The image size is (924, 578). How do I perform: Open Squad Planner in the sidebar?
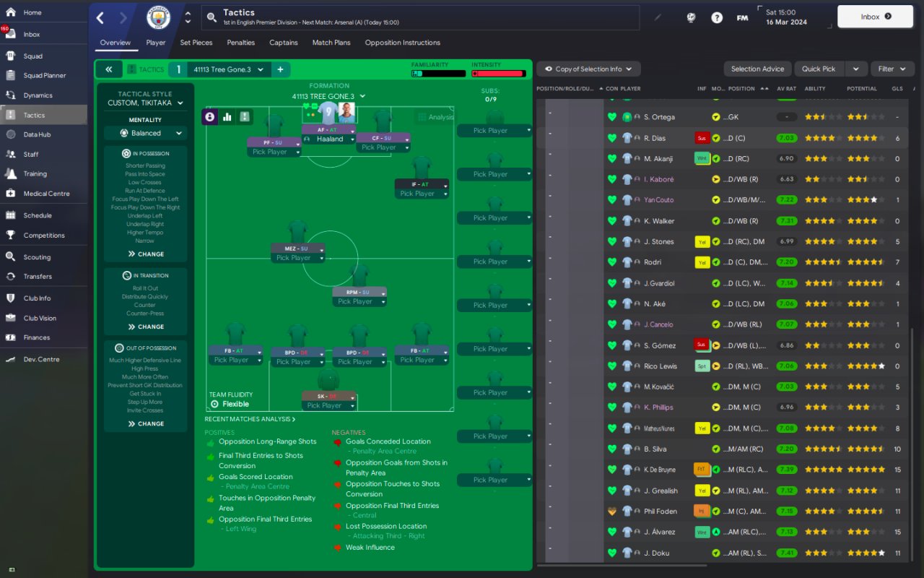point(43,75)
